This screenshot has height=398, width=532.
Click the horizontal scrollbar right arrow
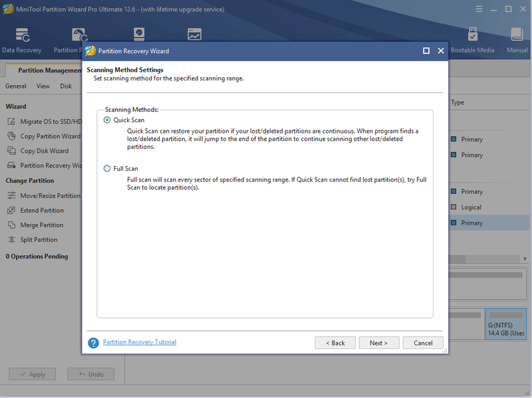pyautogui.click(x=525, y=258)
